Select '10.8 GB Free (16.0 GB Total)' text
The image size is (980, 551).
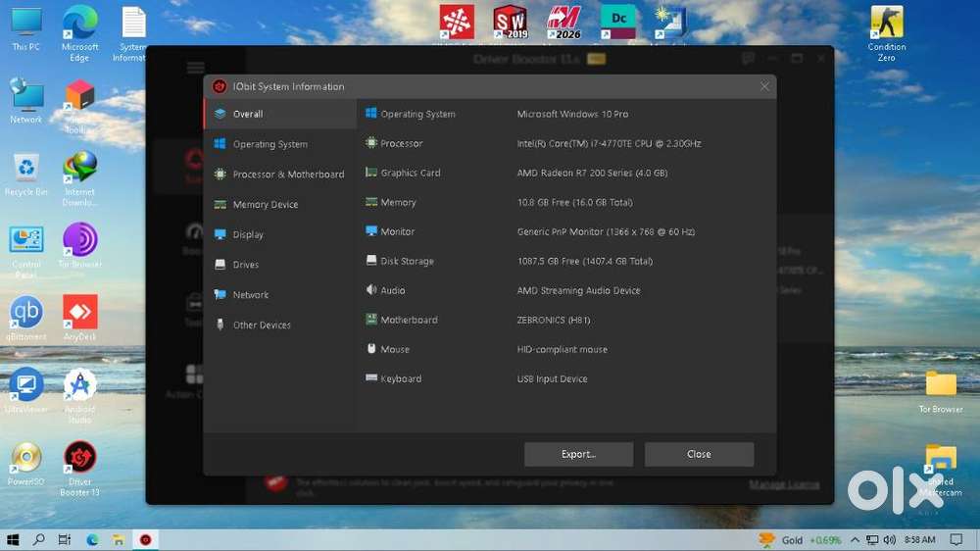[x=574, y=202]
